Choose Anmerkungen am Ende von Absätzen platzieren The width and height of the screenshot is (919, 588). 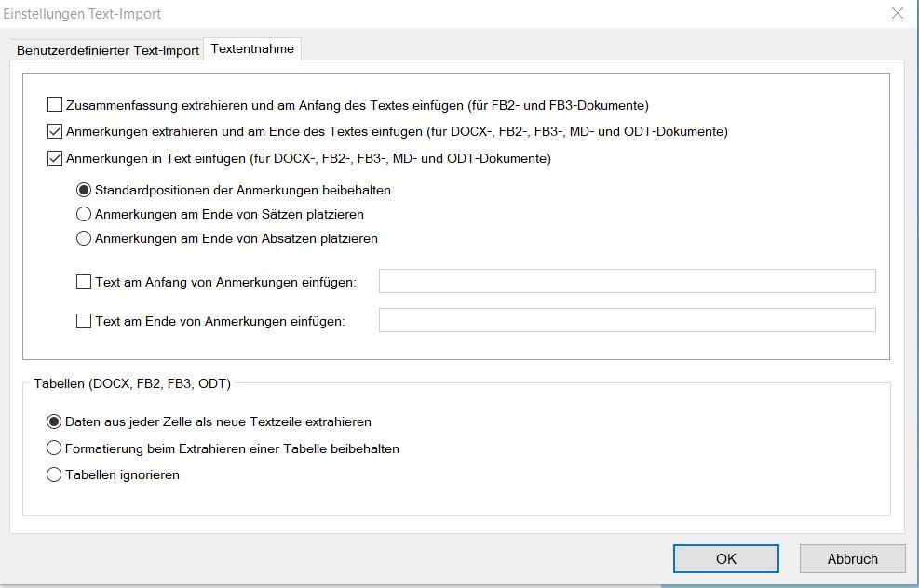[84, 238]
